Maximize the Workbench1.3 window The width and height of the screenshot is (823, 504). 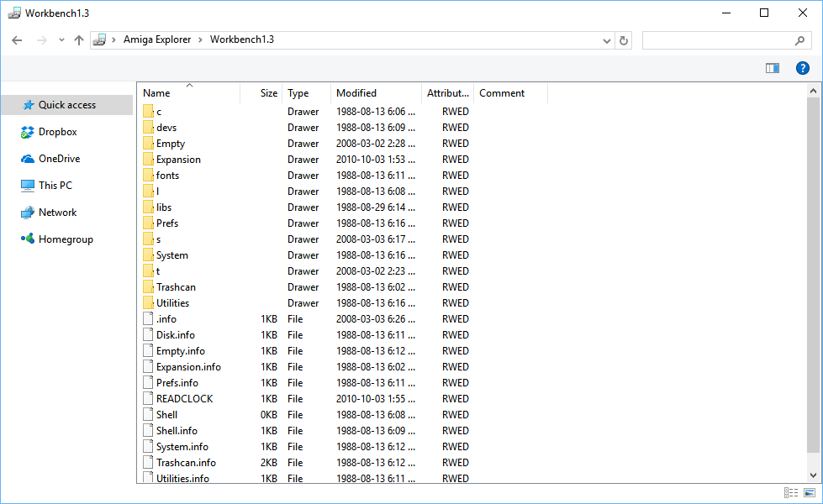pos(764,13)
